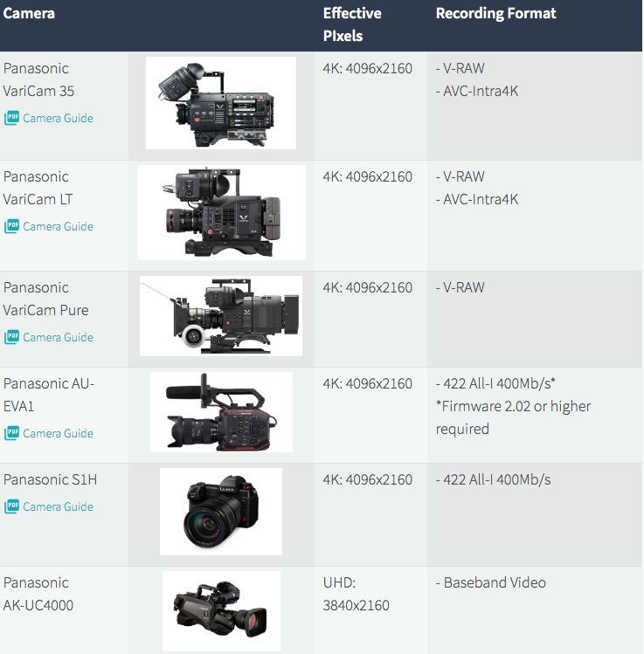Select the Recording Format column header
The width and height of the screenshot is (644, 654).
495,14
